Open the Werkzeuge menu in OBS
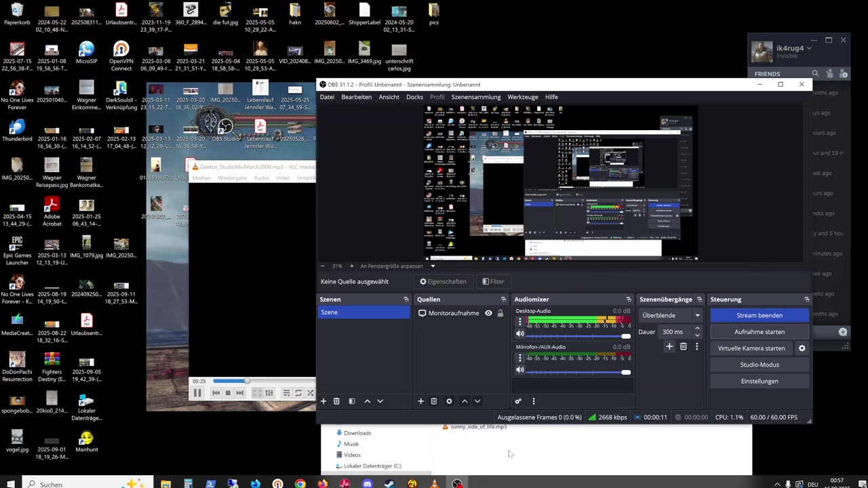868x488 pixels. (x=523, y=97)
